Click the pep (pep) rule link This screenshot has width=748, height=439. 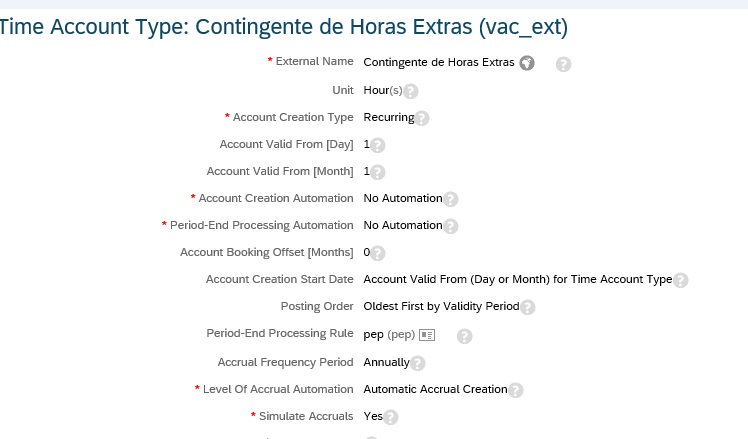coord(389,334)
